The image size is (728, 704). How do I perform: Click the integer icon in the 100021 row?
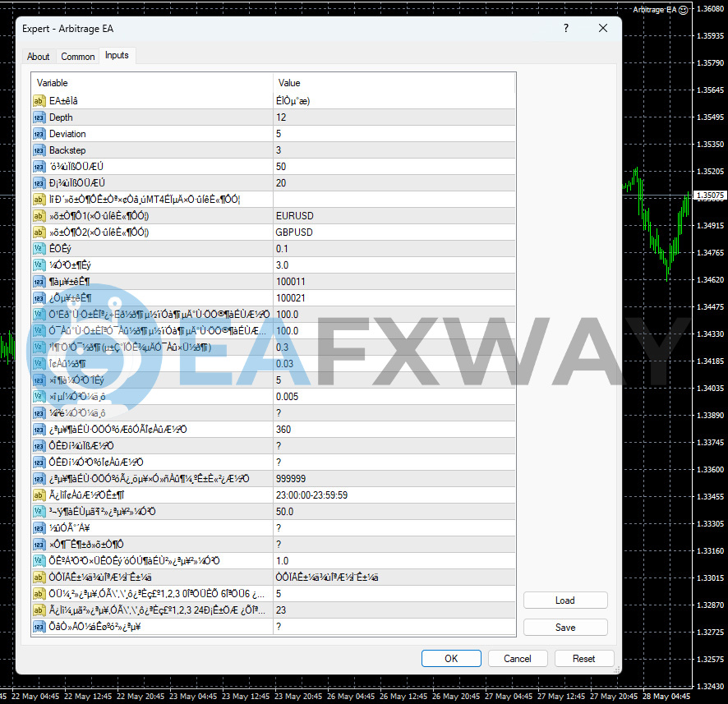pos(39,298)
